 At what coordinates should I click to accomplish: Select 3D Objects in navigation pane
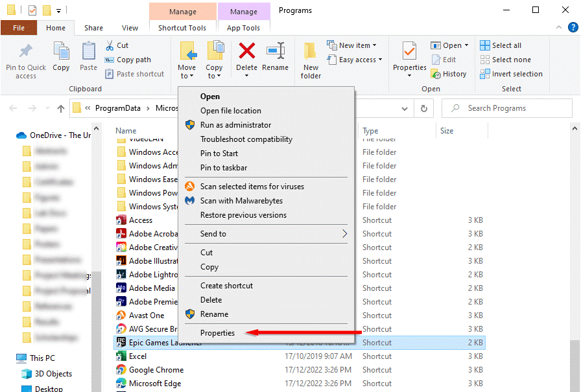tap(47, 374)
